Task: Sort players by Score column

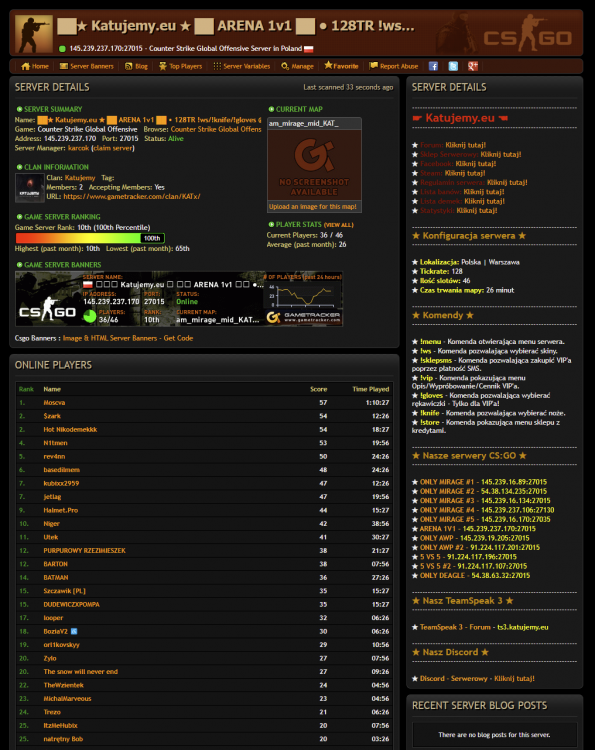Action: point(319,389)
